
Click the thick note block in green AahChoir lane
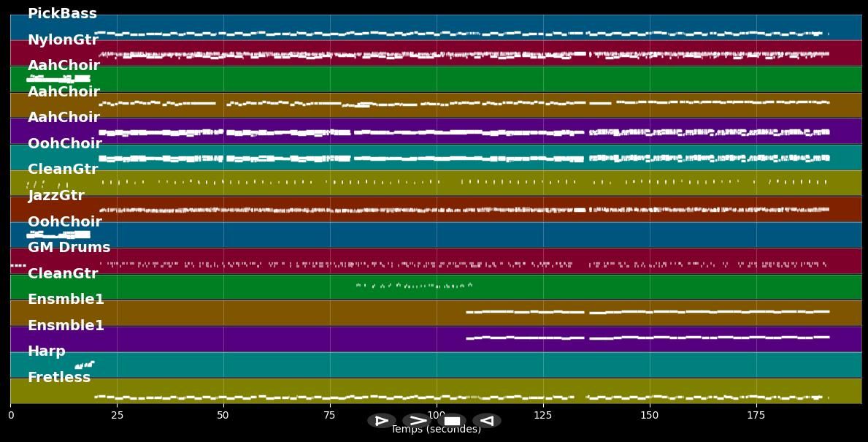(x=58, y=78)
